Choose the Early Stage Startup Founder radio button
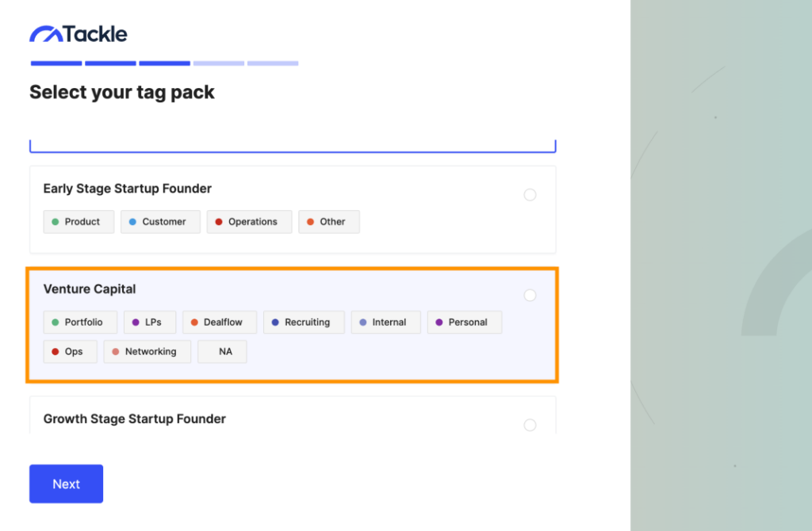 (x=530, y=194)
